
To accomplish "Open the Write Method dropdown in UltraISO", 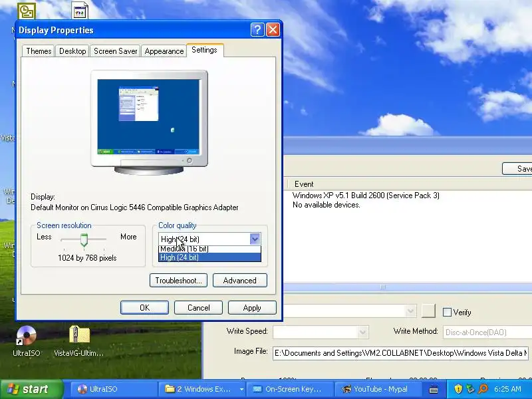I will (x=487, y=332).
